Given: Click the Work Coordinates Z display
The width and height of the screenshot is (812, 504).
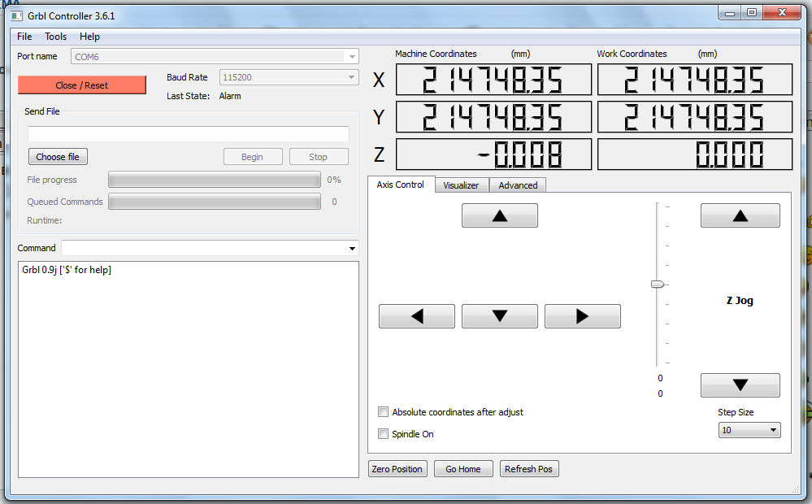Looking at the screenshot, I should click(x=695, y=154).
